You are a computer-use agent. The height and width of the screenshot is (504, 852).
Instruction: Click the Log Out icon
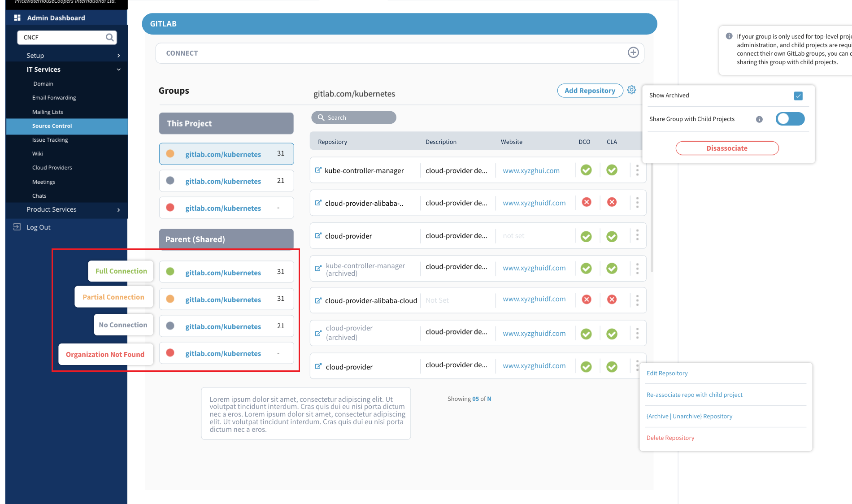coord(17,227)
